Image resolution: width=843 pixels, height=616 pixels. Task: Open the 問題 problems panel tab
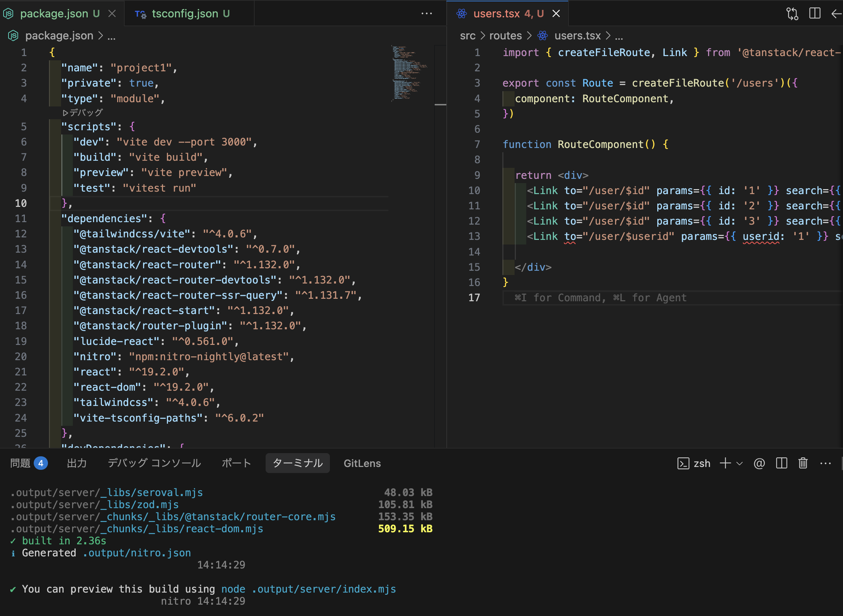point(21,463)
